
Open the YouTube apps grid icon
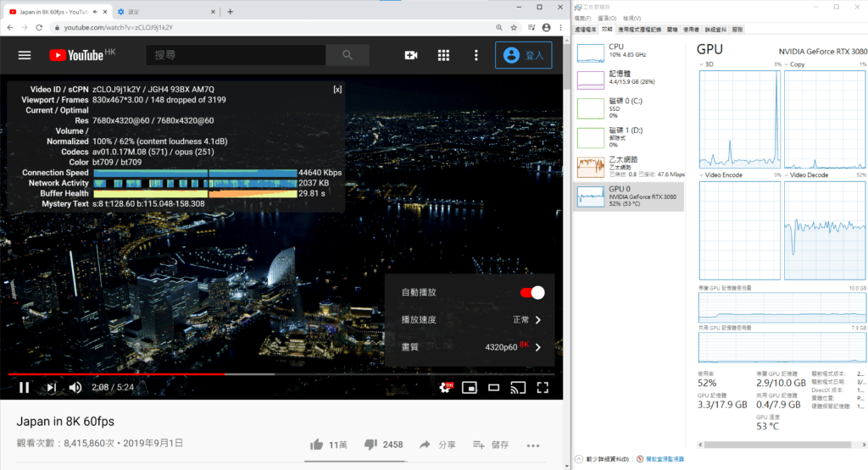pyautogui.click(x=443, y=55)
